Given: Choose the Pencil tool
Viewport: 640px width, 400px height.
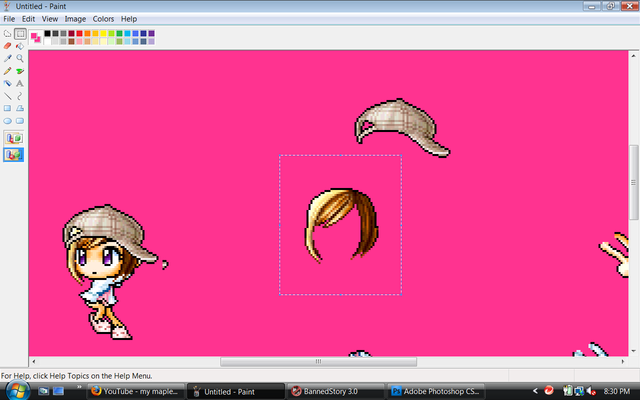Looking at the screenshot, I should [x=7, y=71].
